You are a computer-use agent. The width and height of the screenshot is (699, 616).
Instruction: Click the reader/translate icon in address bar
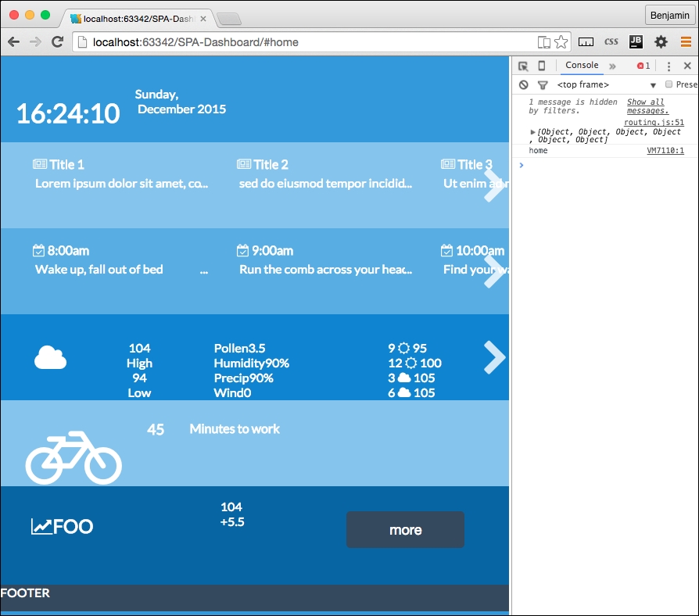tap(544, 42)
